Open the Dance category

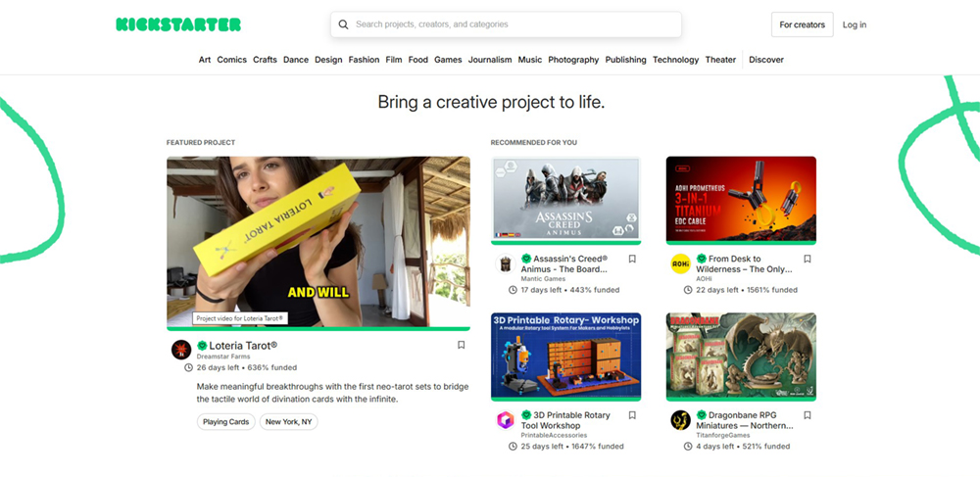296,60
